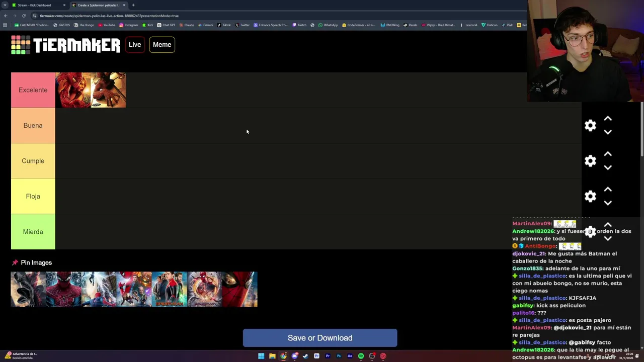Open the Gemini bookmark
The width and height of the screenshot is (644, 362).
[206, 25]
